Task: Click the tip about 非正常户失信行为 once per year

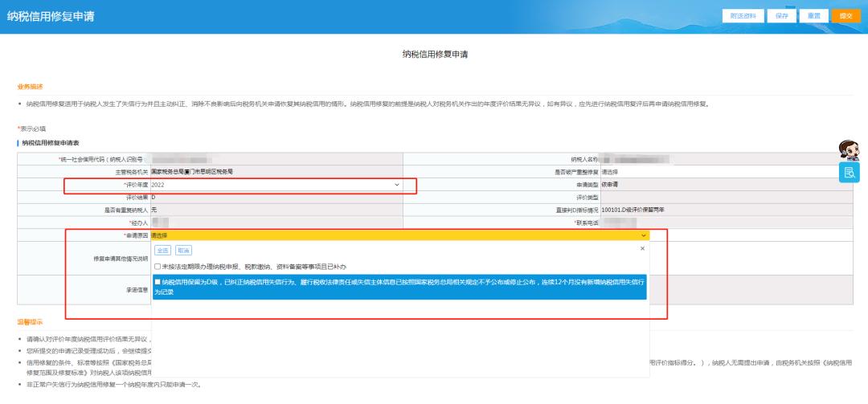Action: tap(113, 384)
